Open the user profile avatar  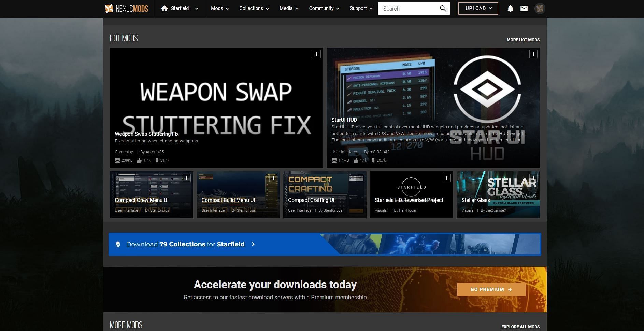[x=540, y=9]
